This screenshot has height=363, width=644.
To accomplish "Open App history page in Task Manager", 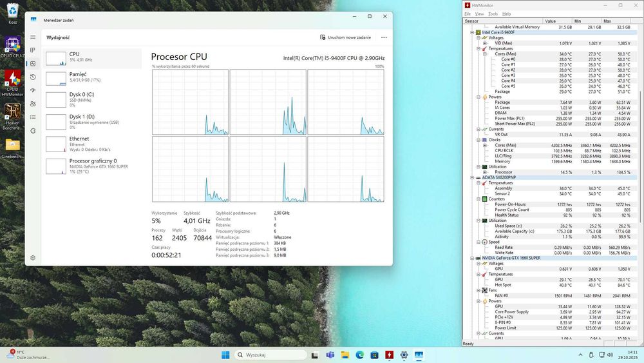I will click(33, 77).
